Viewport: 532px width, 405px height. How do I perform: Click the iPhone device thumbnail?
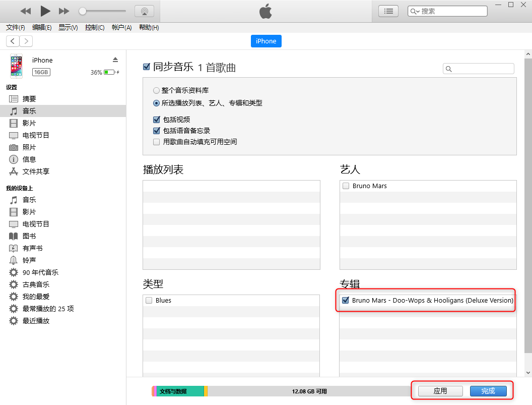coord(16,66)
